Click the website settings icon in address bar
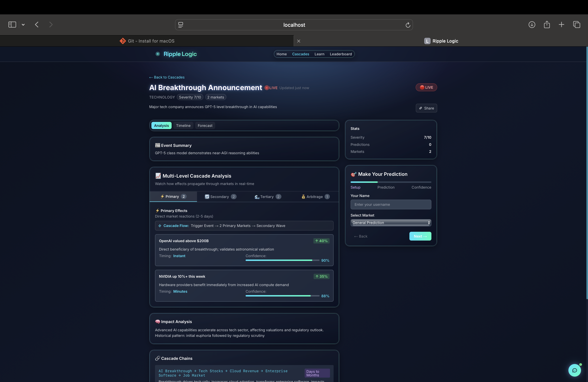 click(181, 25)
